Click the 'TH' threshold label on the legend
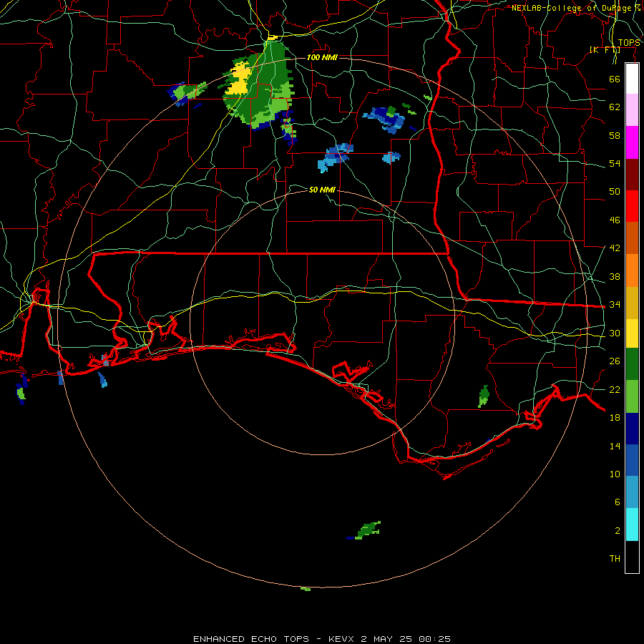 click(x=615, y=558)
